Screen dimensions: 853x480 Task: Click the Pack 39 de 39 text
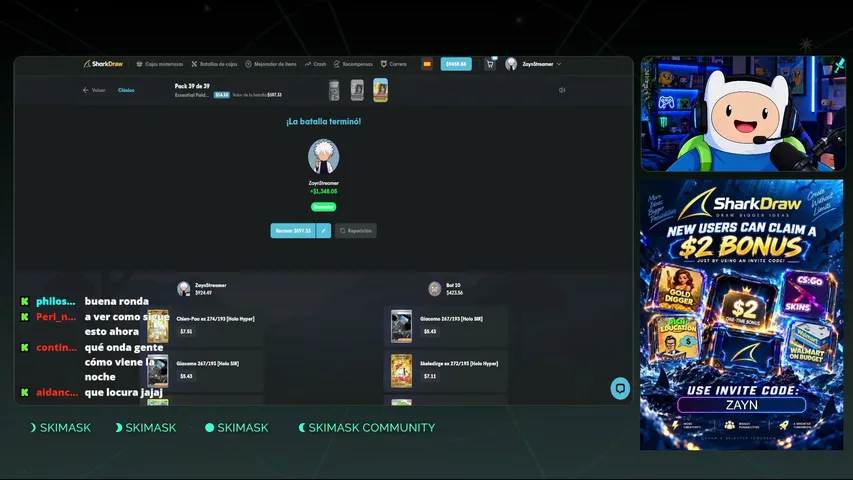pyautogui.click(x=192, y=86)
